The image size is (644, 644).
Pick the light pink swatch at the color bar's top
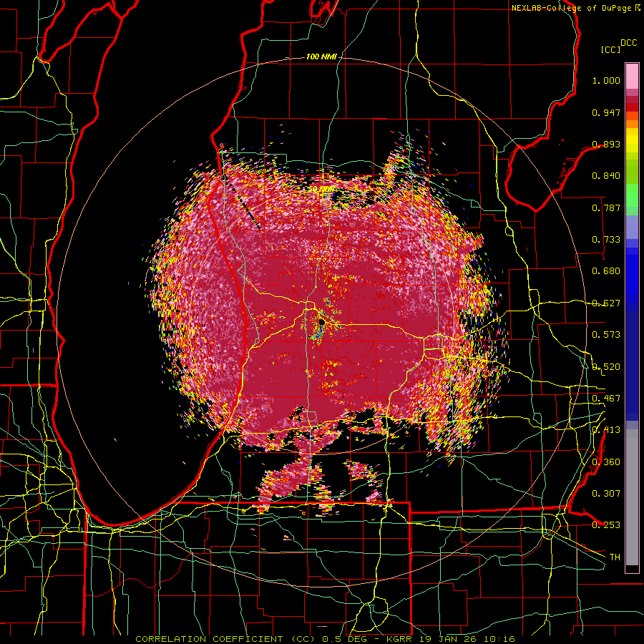tap(632, 76)
